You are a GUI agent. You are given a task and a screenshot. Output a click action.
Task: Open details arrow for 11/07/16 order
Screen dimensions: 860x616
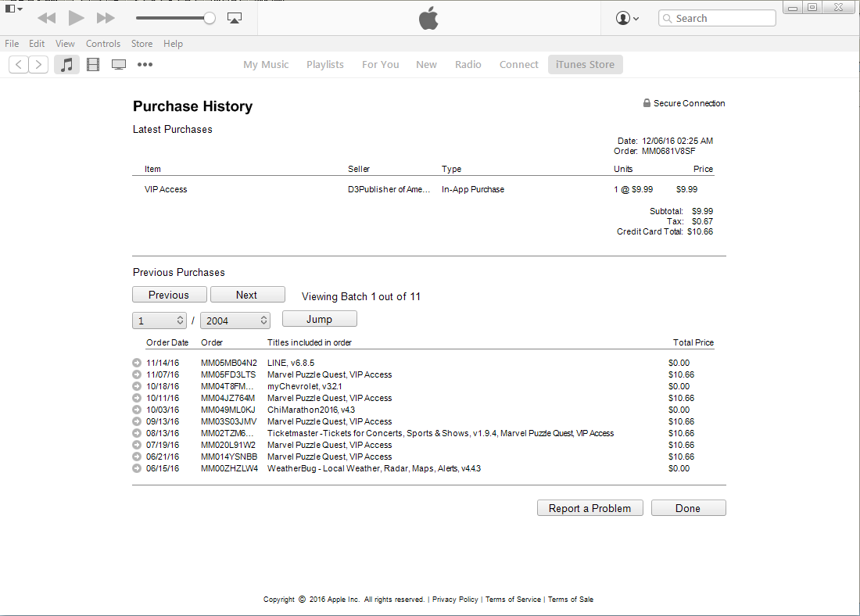(137, 374)
